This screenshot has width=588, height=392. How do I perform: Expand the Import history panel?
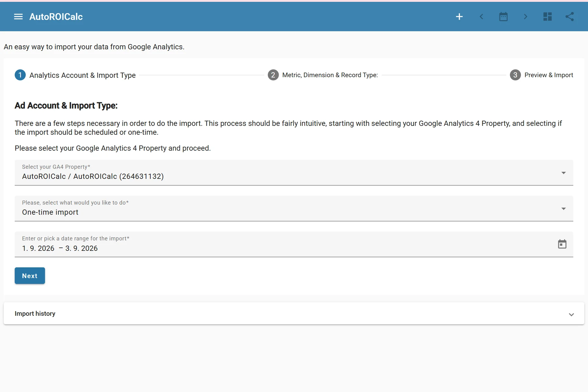pos(294,314)
